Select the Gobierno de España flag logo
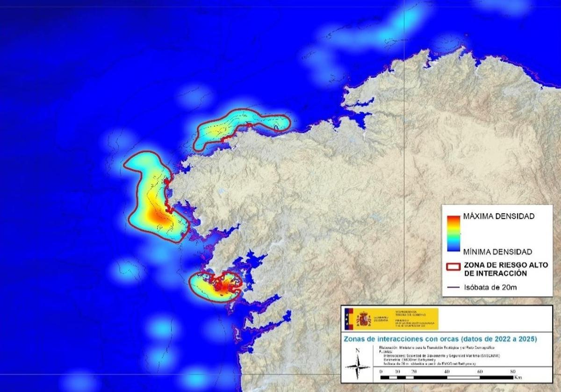The image size is (561, 392). 349,318
